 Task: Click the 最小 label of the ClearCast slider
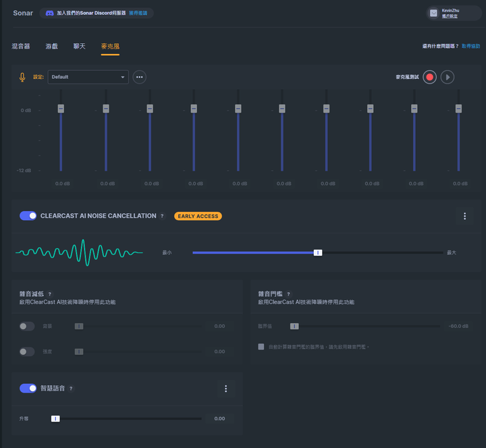coord(167,253)
